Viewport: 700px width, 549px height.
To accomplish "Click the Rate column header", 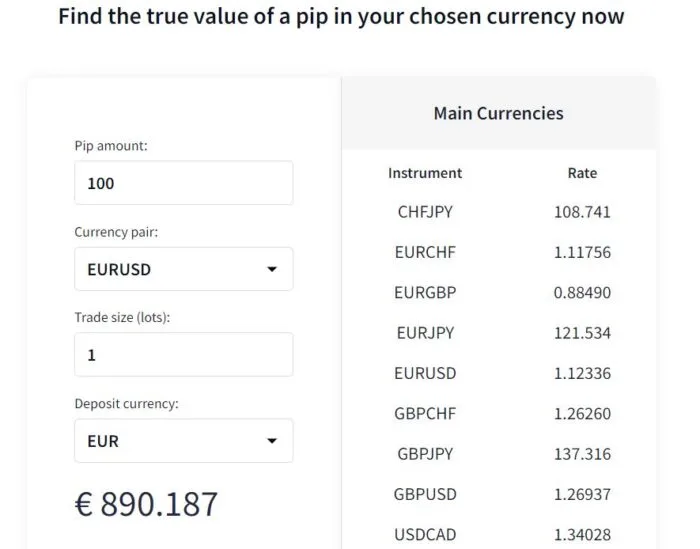I will click(x=582, y=173).
